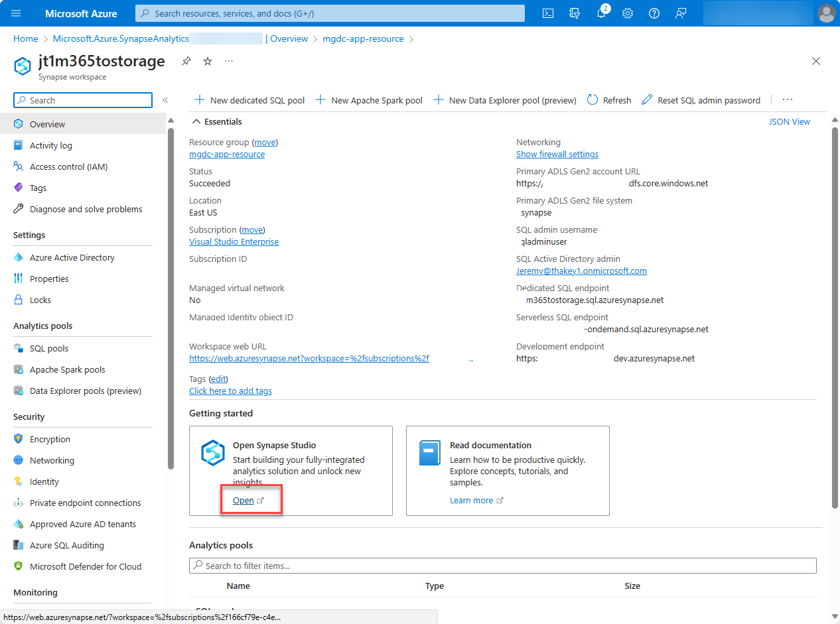Viewport: 840px width, 624px height.
Task: Open the feedback icon in the top bar
Action: 681,13
